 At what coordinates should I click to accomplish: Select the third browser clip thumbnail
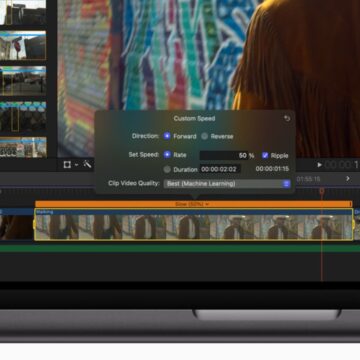pos(23,81)
